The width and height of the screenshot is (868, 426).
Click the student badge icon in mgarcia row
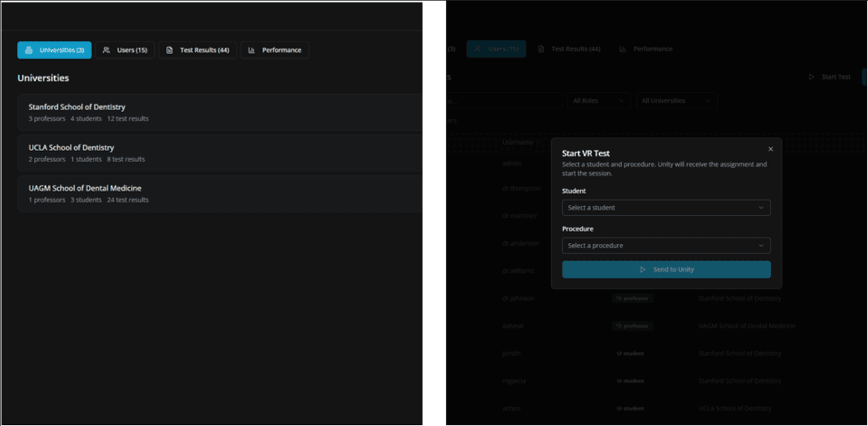pyautogui.click(x=619, y=381)
